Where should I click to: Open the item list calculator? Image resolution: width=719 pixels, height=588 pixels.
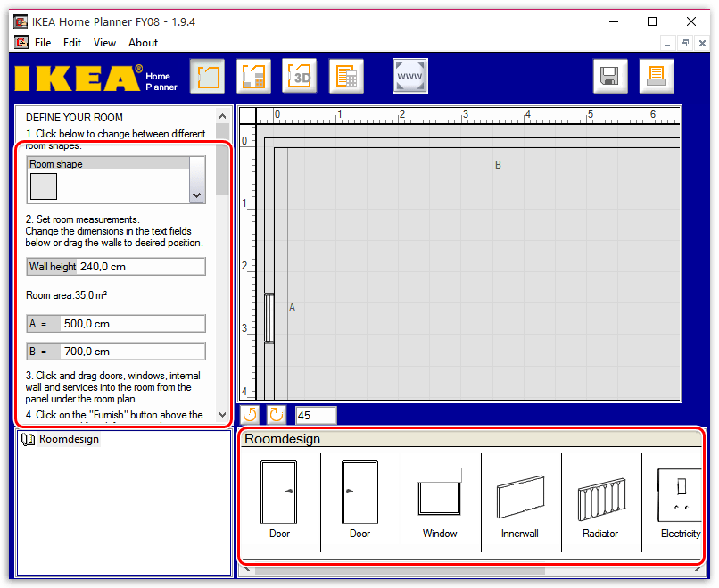tap(346, 77)
